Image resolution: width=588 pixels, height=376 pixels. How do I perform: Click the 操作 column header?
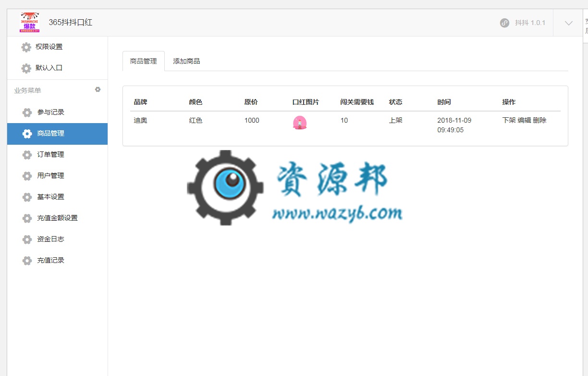click(x=509, y=102)
